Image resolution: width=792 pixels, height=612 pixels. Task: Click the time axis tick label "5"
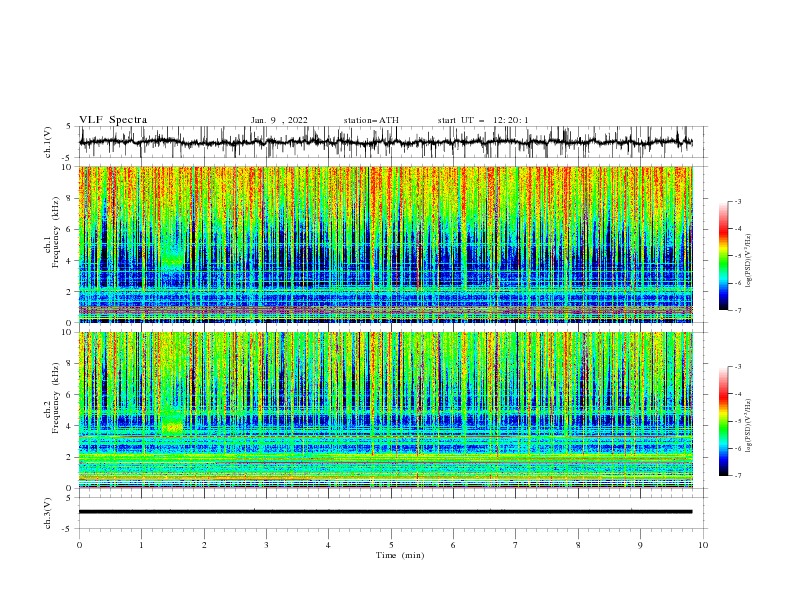[x=391, y=545]
